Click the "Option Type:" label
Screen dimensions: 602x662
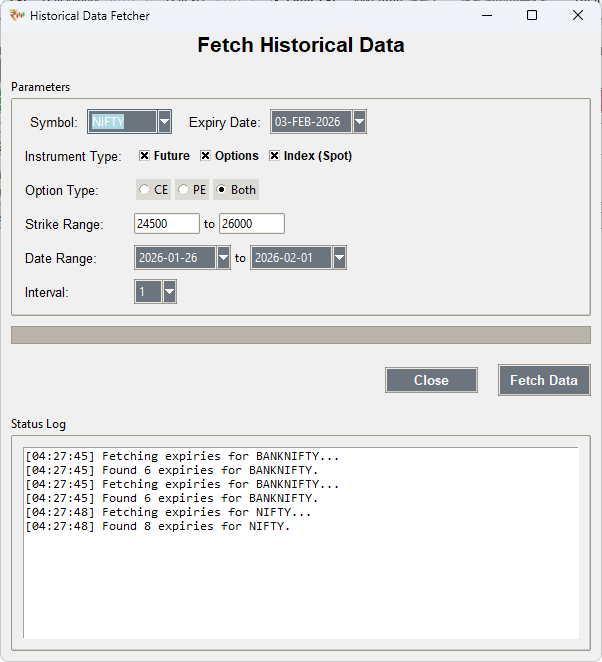(x=62, y=190)
